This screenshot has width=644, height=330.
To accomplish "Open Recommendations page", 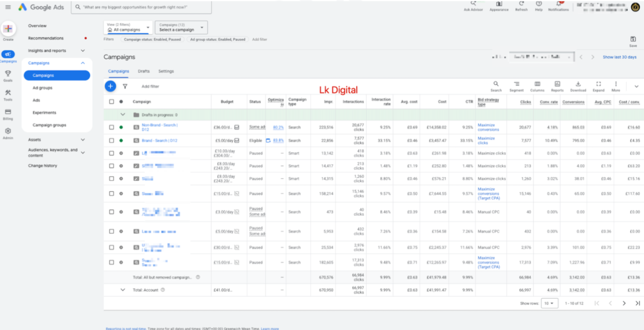I will tap(46, 38).
